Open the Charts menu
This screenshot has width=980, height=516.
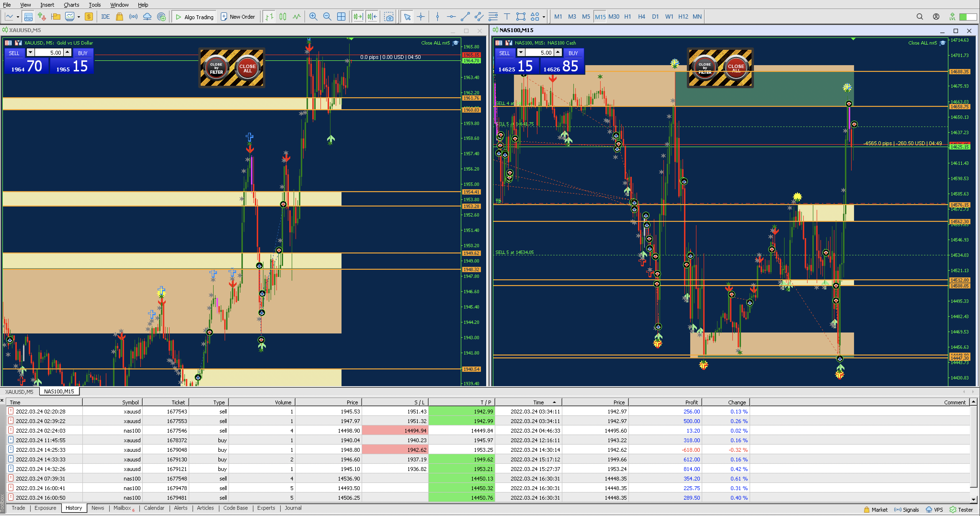[71, 5]
